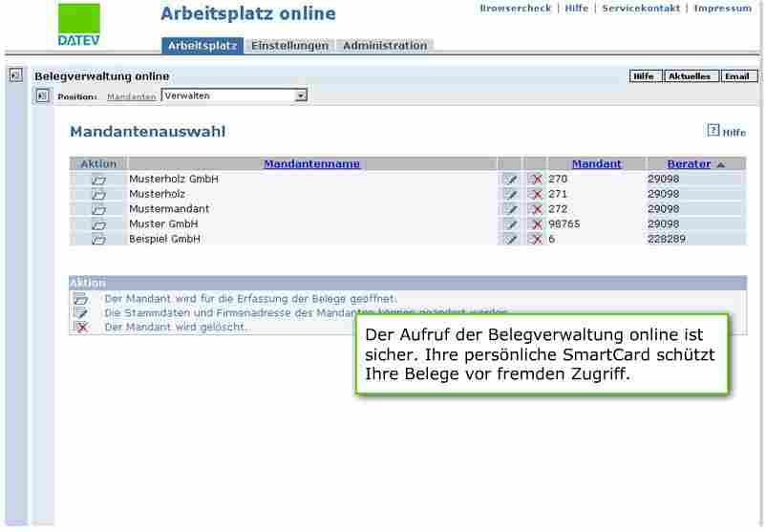Viewport: 766px width, 532px height.
Task: Click the DATEV logo
Action: (x=78, y=25)
